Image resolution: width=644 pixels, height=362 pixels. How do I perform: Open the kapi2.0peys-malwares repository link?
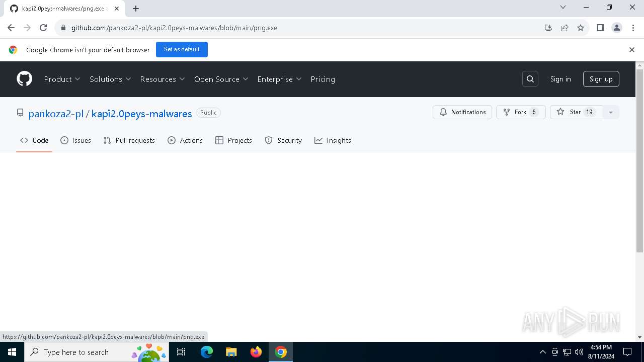click(x=141, y=114)
